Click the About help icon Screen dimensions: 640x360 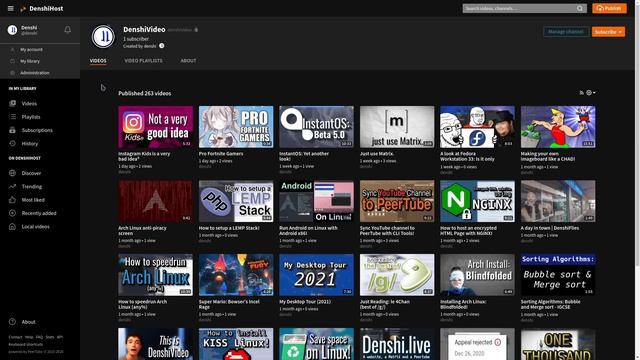point(13,322)
